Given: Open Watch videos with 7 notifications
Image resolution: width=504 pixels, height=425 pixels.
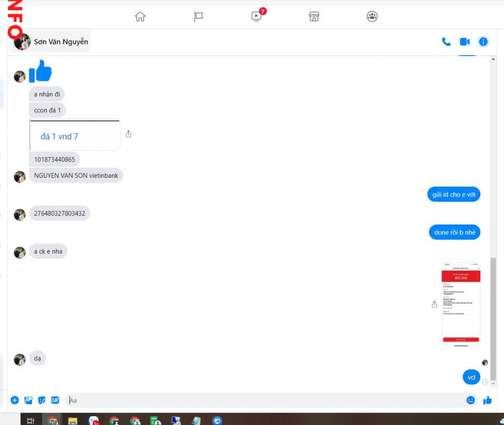Looking at the screenshot, I should [x=256, y=16].
